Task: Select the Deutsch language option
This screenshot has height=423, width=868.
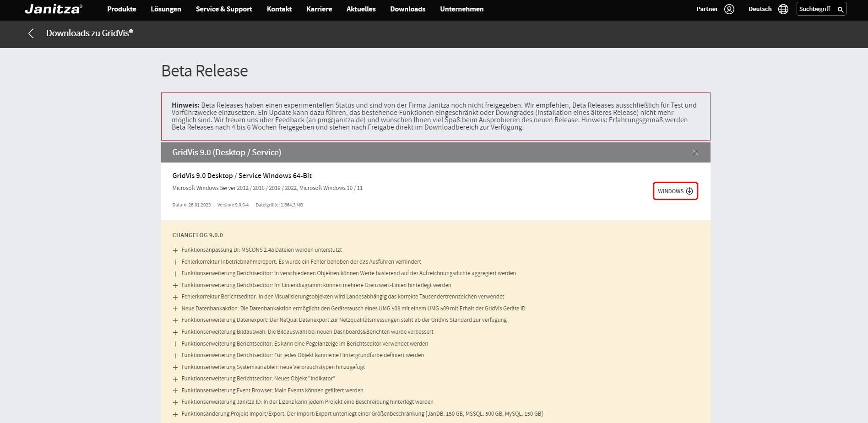Action: [760, 9]
